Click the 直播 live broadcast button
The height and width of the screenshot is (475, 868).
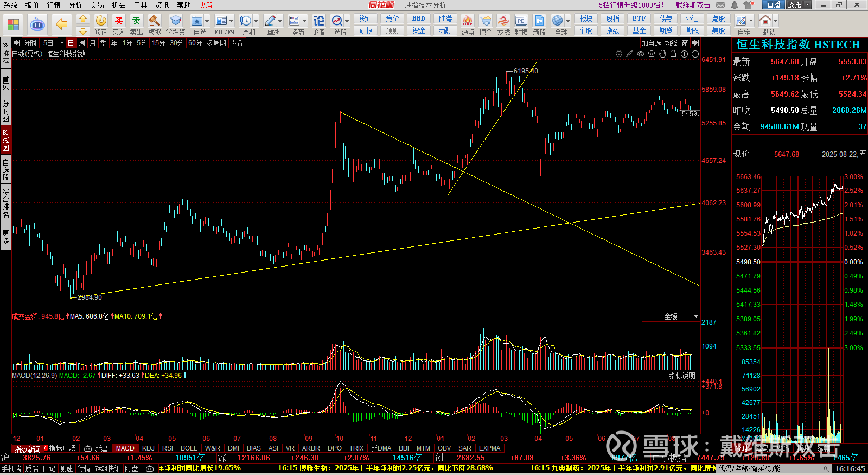[773, 5]
